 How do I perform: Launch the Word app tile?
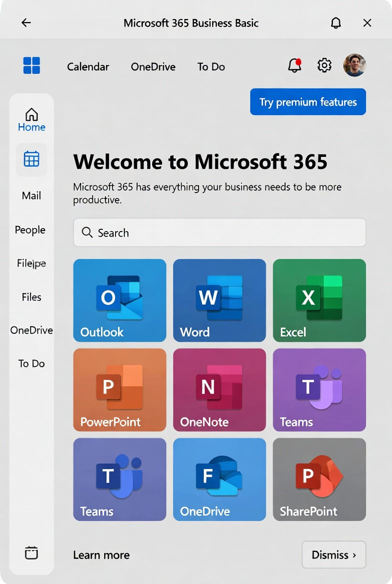219,300
